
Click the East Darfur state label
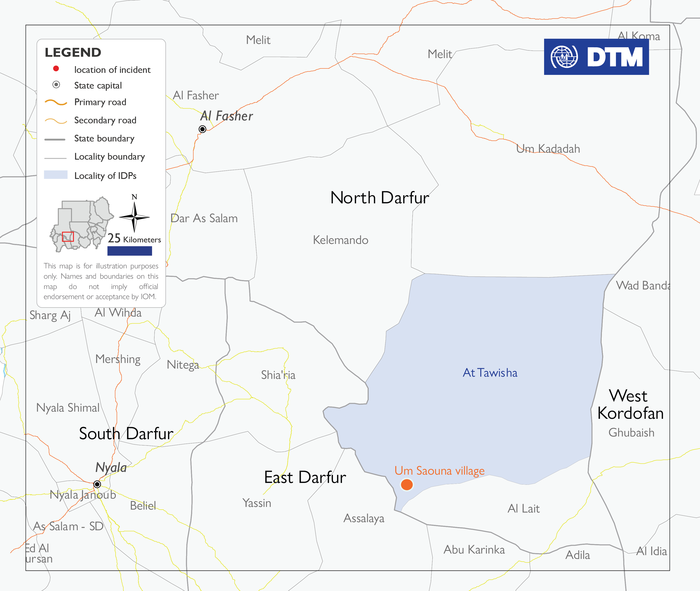pos(305,477)
